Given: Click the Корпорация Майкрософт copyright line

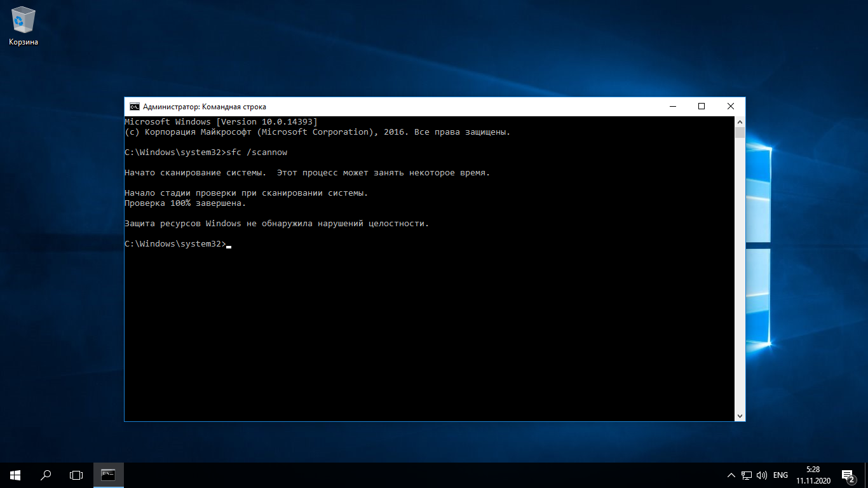Looking at the screenshot, I should click(318, 132).
